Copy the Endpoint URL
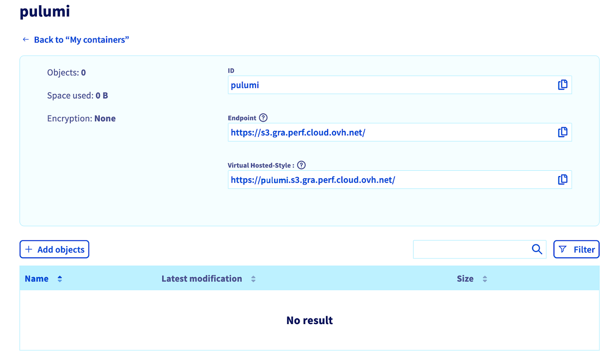615x364 pixels. tap(562, 132)
